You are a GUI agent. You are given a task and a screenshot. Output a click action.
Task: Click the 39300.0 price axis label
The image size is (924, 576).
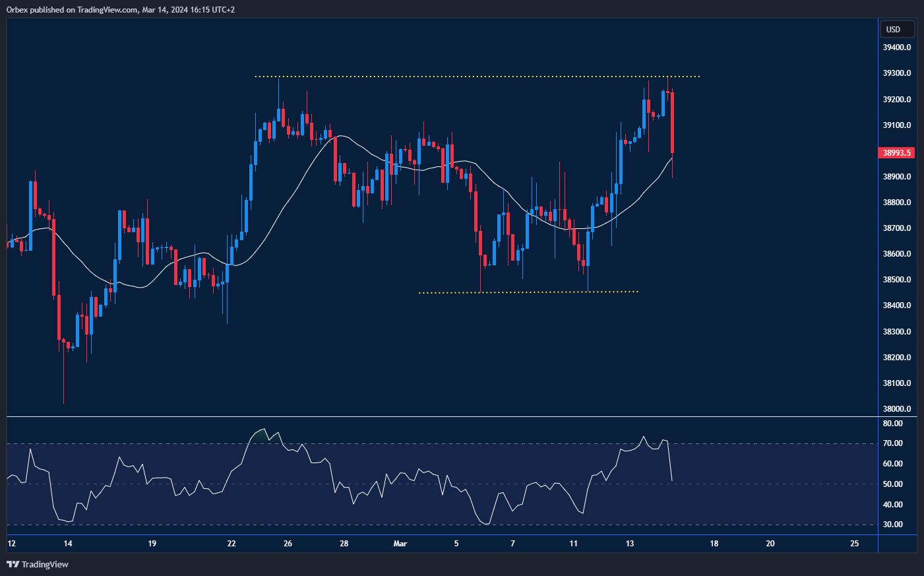pyautogui.click(x=897, y=73)
